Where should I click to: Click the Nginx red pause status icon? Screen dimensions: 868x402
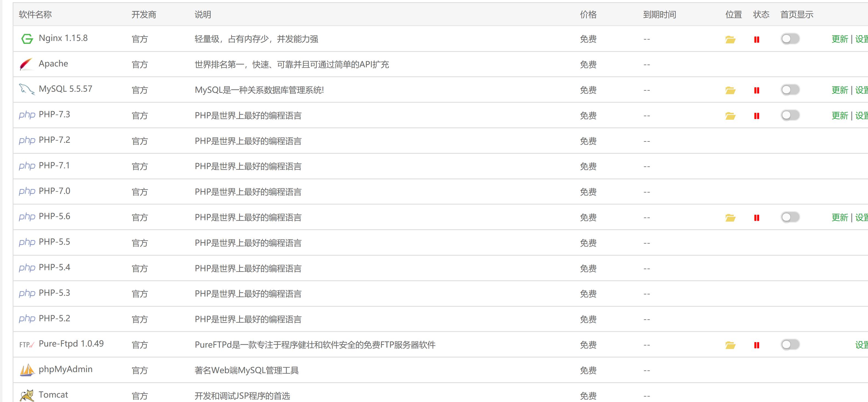[x=756, y=40]
